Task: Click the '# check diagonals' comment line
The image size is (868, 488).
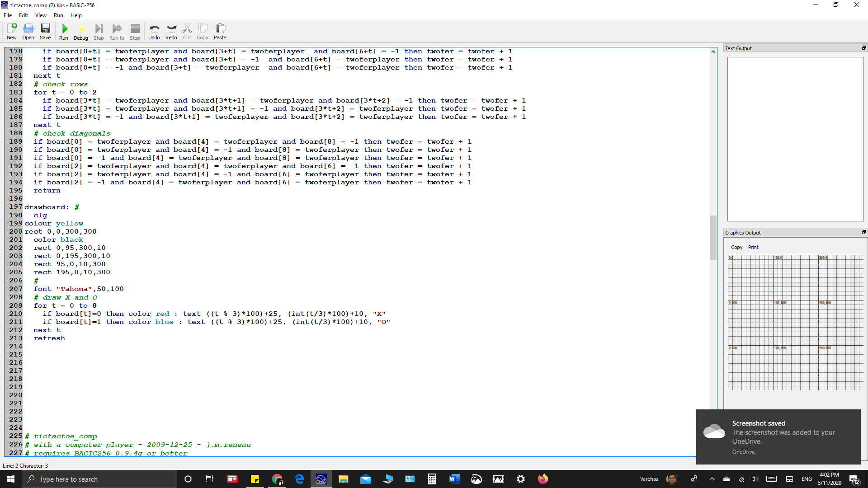Action: tap(72, 133)
